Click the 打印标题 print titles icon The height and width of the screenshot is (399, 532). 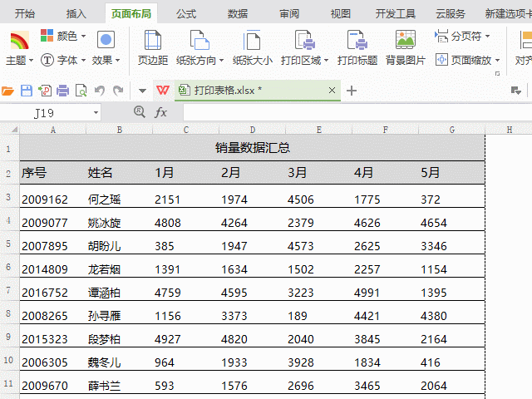pos(357,47)
